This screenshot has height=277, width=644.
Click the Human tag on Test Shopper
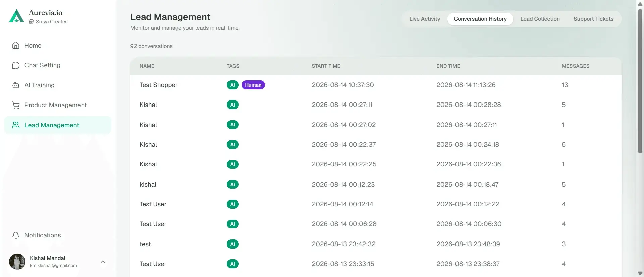[x=253, y=85]
